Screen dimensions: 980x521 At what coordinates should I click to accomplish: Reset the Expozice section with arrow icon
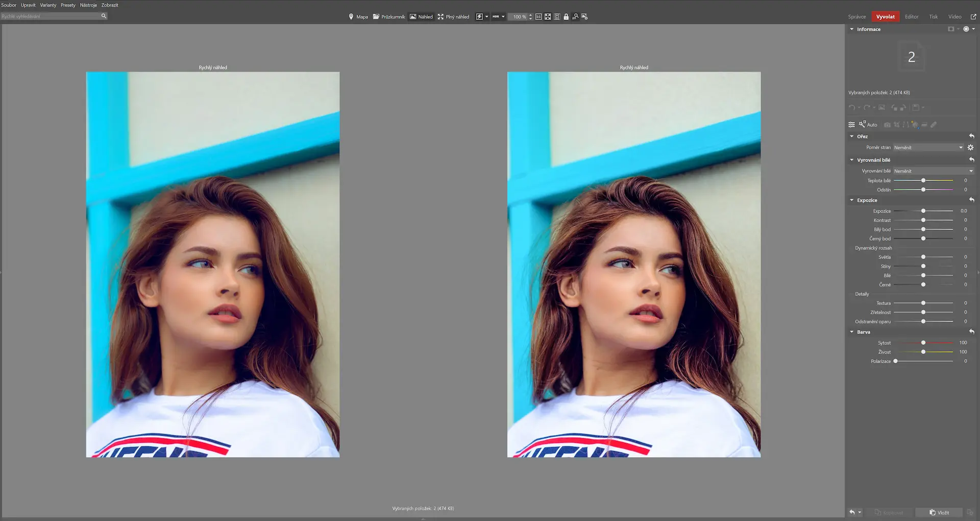971,200
